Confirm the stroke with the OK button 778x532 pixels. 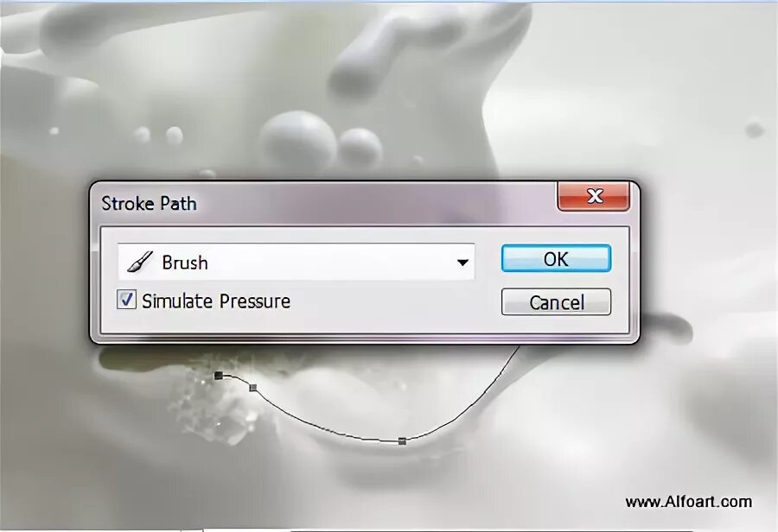[x=556, y=258]
